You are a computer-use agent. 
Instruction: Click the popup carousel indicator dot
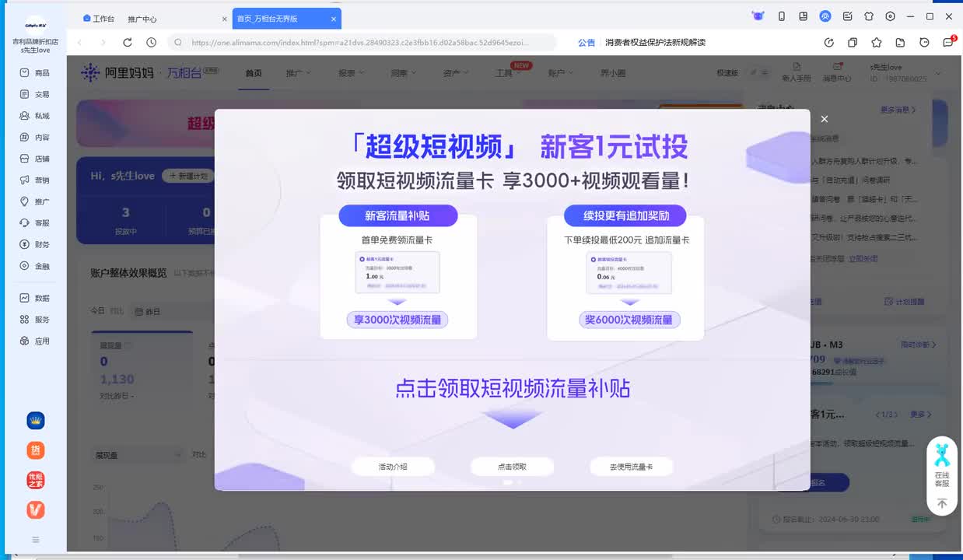508,482
